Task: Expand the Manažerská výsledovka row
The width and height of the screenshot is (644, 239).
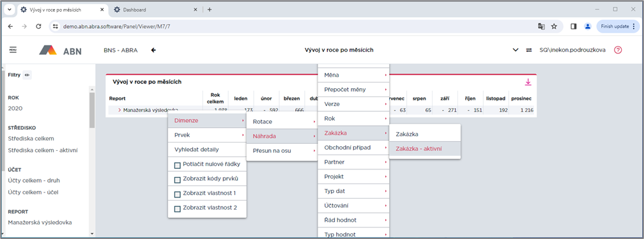Action: [x=119, y=110]
